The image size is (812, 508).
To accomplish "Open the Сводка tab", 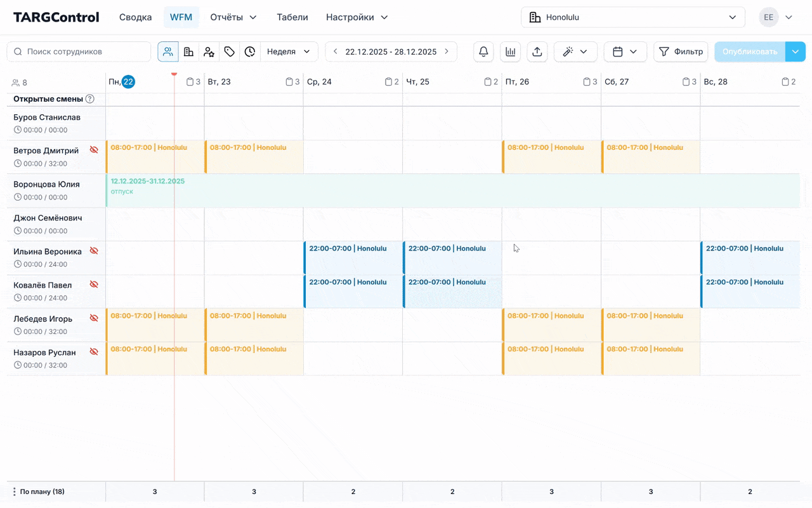I will click(135, 17).
